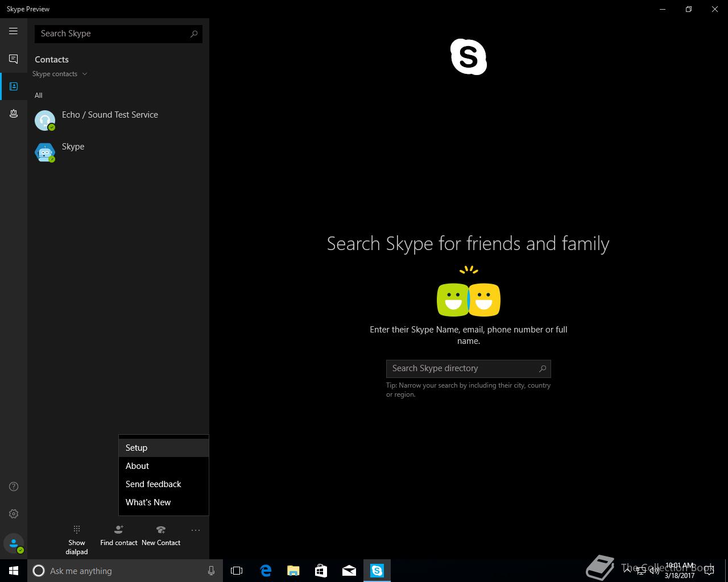This screenshot has width=728, height=582.
Task: Open File Explorer from the taskbar
Action: 293,571
